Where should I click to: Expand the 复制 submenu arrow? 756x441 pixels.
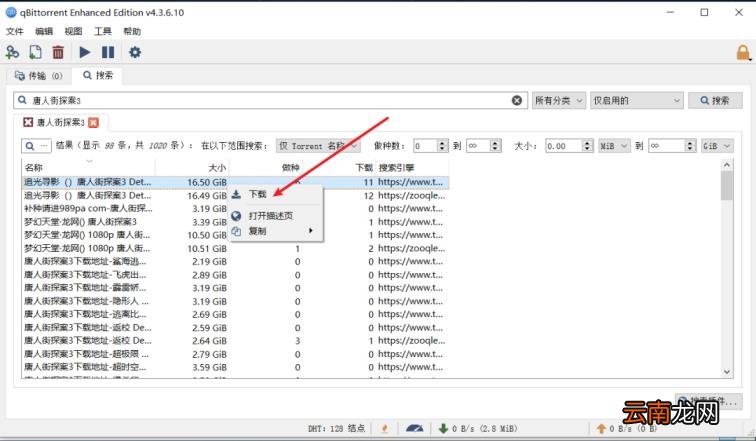pos(310,231)
